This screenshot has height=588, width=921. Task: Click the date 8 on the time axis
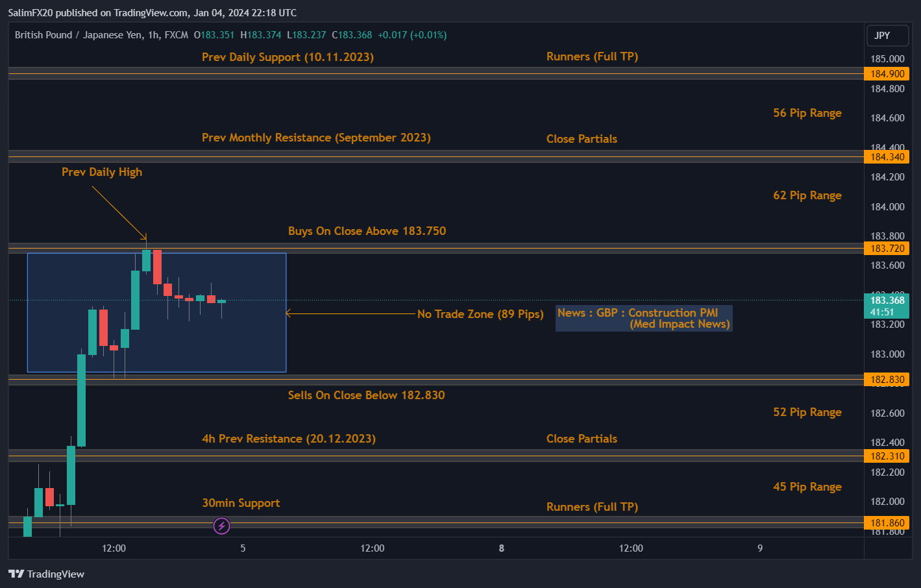501,548
